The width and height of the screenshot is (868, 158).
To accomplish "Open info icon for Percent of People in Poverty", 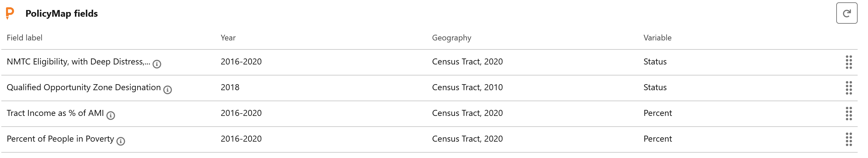I will point(121,141).
